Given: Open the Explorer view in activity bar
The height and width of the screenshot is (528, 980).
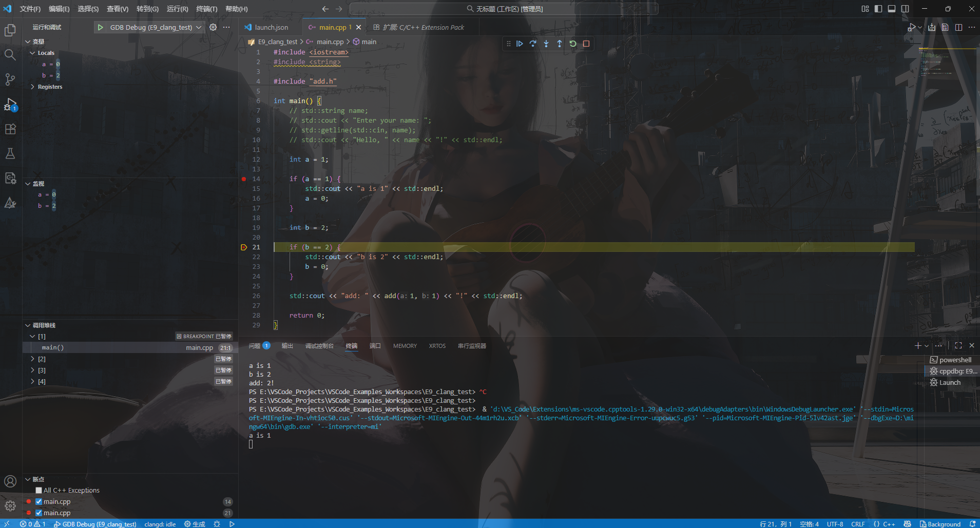Looking at the screenshot, I should click(x=10, y=30).
